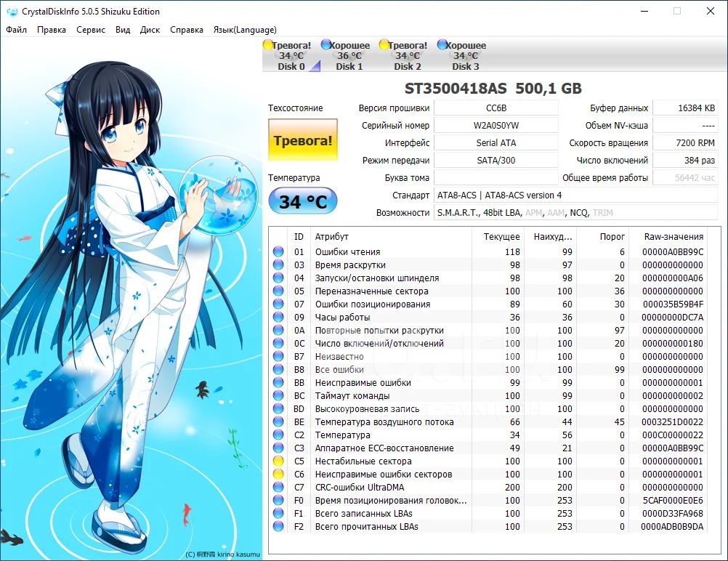Screen dimensions: 728x561
Task: Click the Интерфейс field Serial ATA
Action: pyautogui.click(x=496, y=142)
